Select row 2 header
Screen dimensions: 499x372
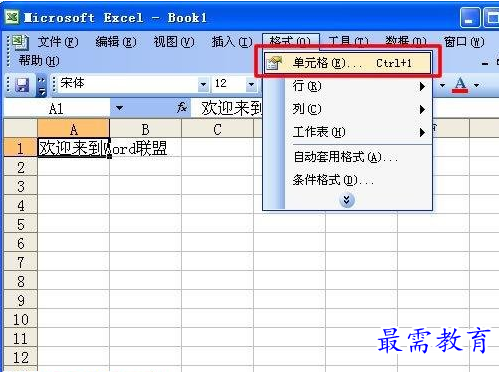(x=20, y=167)
